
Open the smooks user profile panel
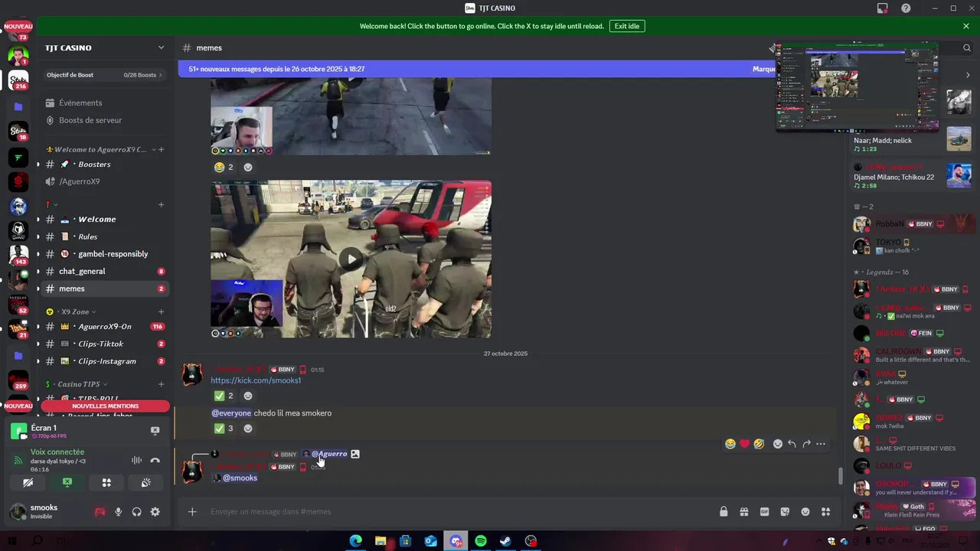[46, 512]
